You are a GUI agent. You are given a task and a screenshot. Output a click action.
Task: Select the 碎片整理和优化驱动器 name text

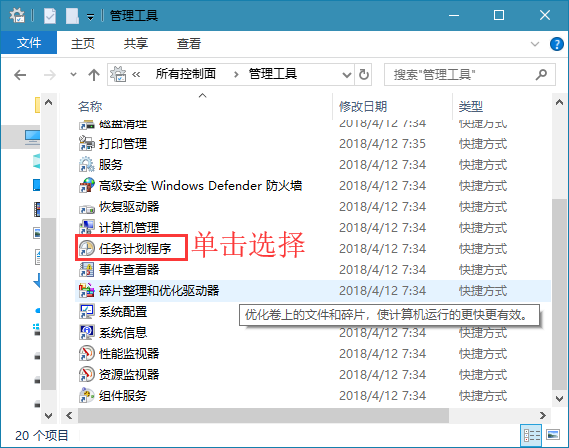(159, 291)
